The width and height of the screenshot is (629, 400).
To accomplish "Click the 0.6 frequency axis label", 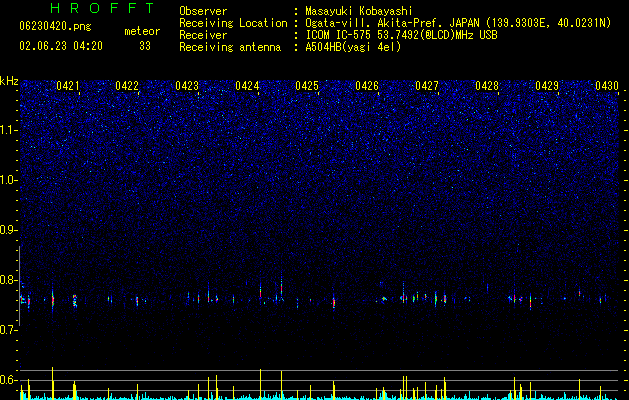I will 9,380.
